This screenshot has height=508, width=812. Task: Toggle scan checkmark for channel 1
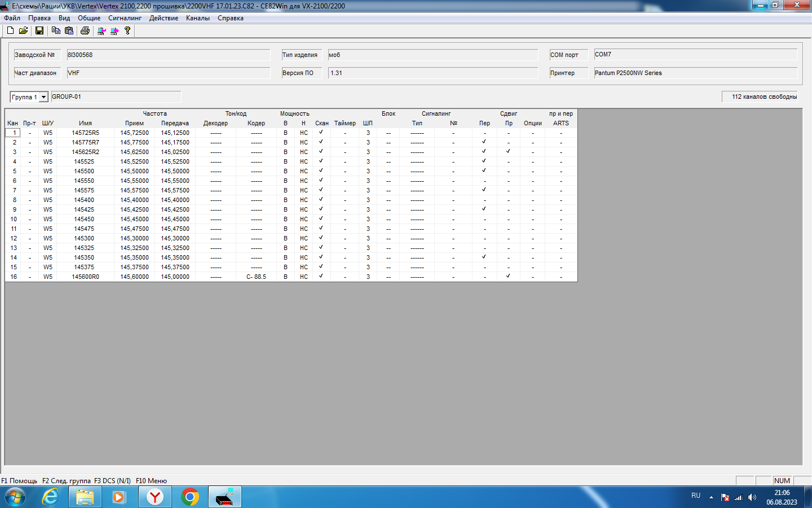coord(321,133)
